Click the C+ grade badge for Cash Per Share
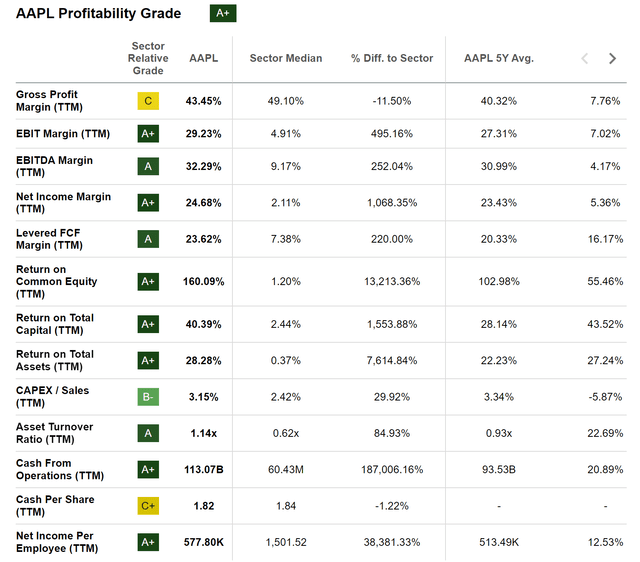This screenshot has width=640, height=562. 148,506
